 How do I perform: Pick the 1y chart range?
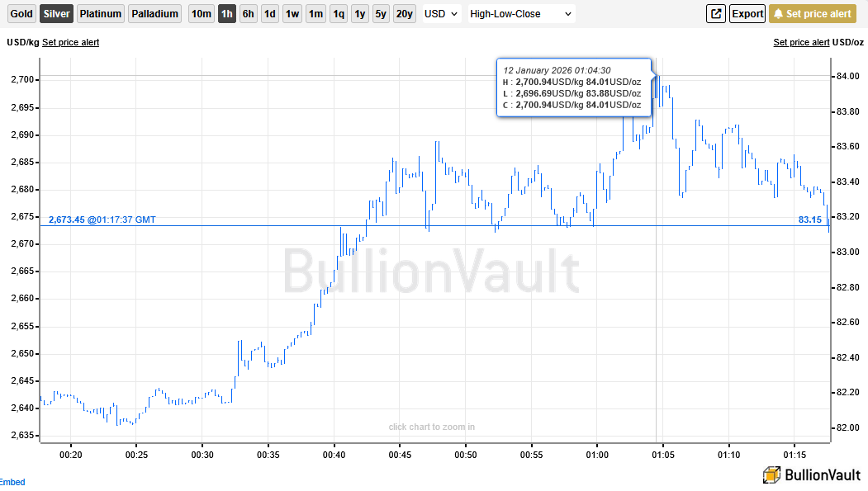tap(360, 14)
